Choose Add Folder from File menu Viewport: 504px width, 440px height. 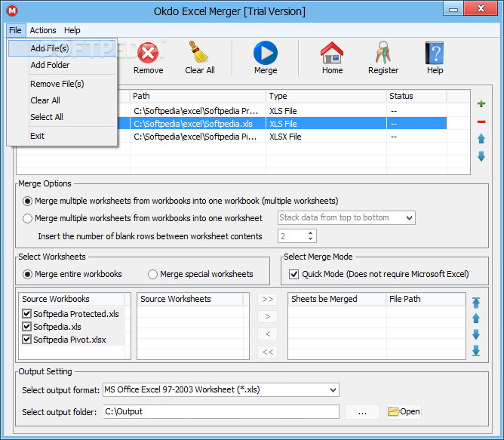point(62,65)
